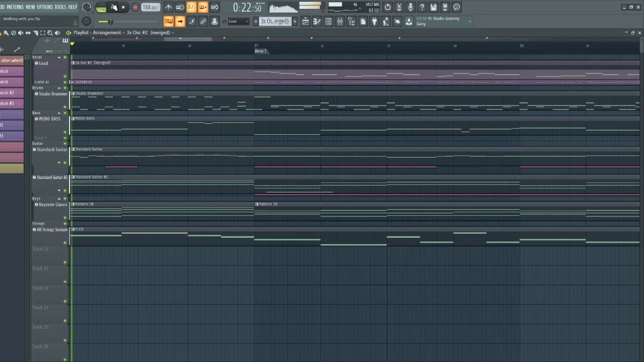
Task: Open the Channel rack icon
Action: (329, 21)
